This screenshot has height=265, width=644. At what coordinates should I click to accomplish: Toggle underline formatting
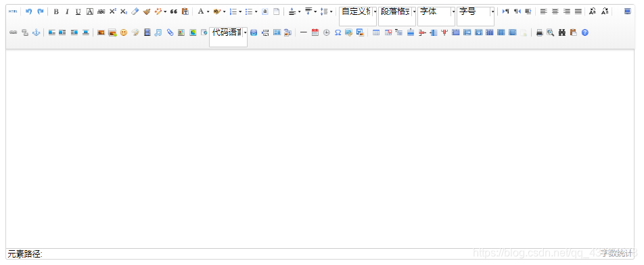click(x=78, y=11)
